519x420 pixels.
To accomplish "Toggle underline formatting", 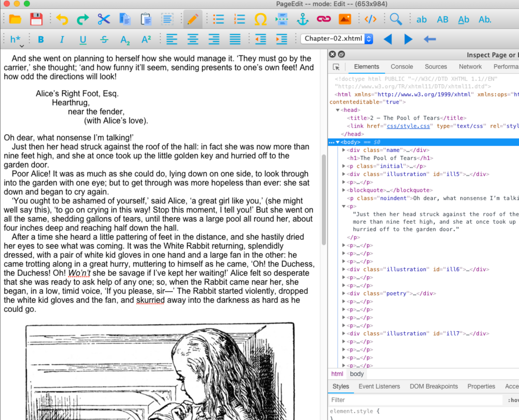I will tap(83, 40).
